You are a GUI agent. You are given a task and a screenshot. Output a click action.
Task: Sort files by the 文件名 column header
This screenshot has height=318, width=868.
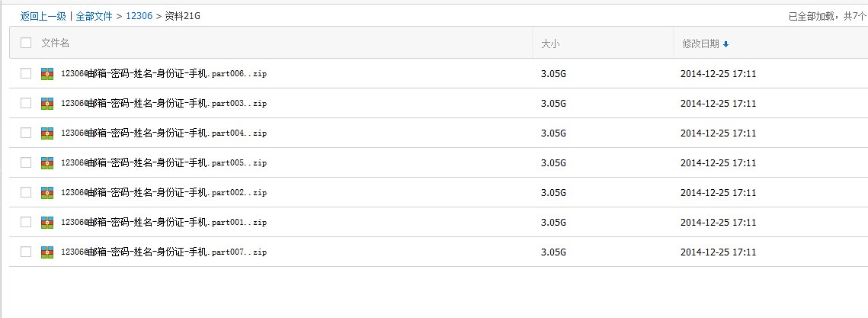click(56, 43)
